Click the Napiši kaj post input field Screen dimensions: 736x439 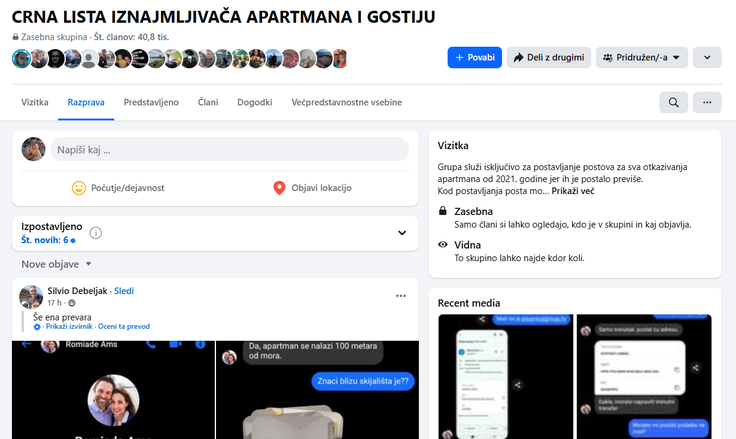(230, 150)
